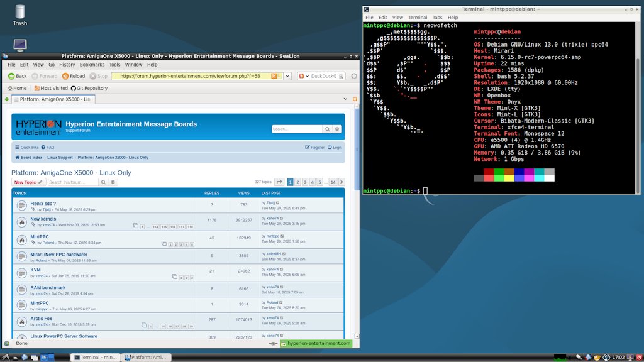Go to page 2 of the topic list
The image size is (644, 362).
[x=297, y=182]
